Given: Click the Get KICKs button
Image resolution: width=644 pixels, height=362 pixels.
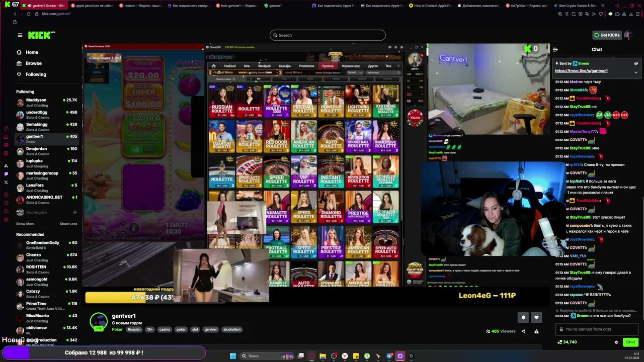Looking at the screenshot, I should click(x=607, y=35).
